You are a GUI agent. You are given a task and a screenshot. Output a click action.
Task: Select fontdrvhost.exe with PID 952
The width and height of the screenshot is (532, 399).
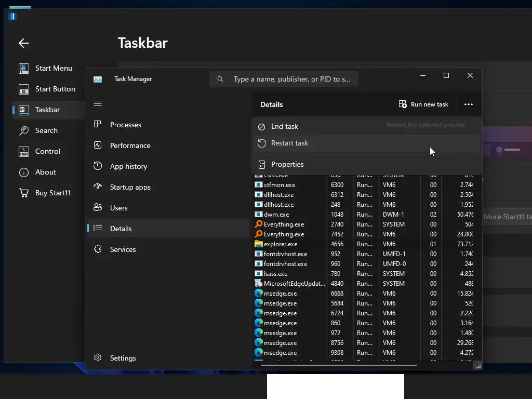(364, 254)
